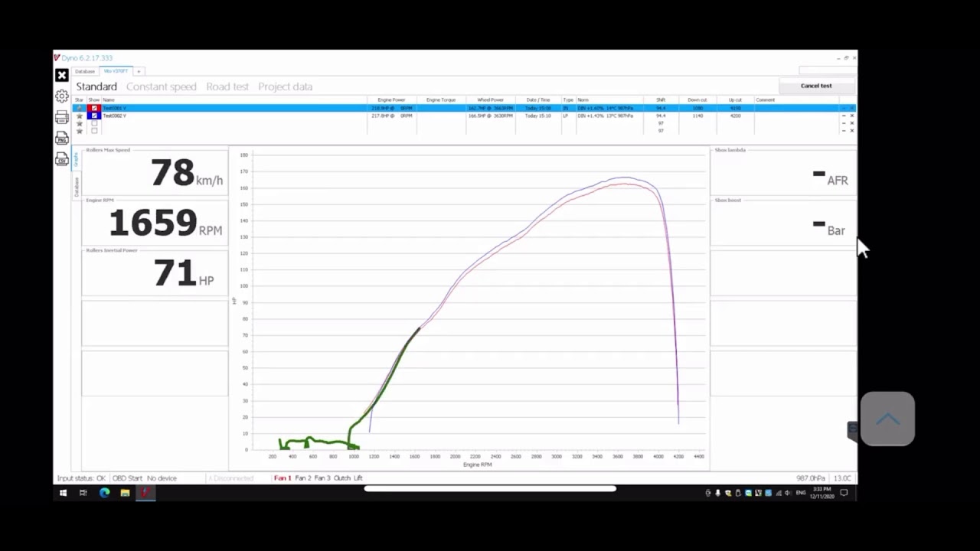Click the Dyno app icon in the taskbar

(x=145, y=493)
